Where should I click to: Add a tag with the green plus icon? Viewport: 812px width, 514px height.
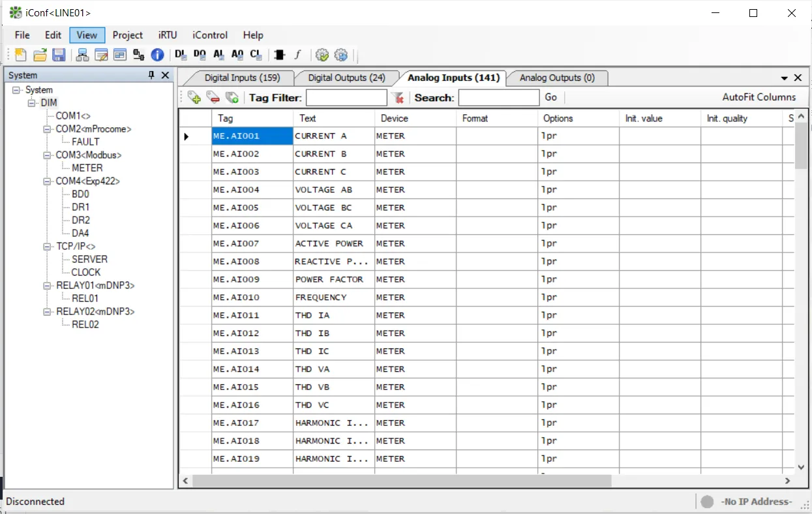tap(194, 98)
